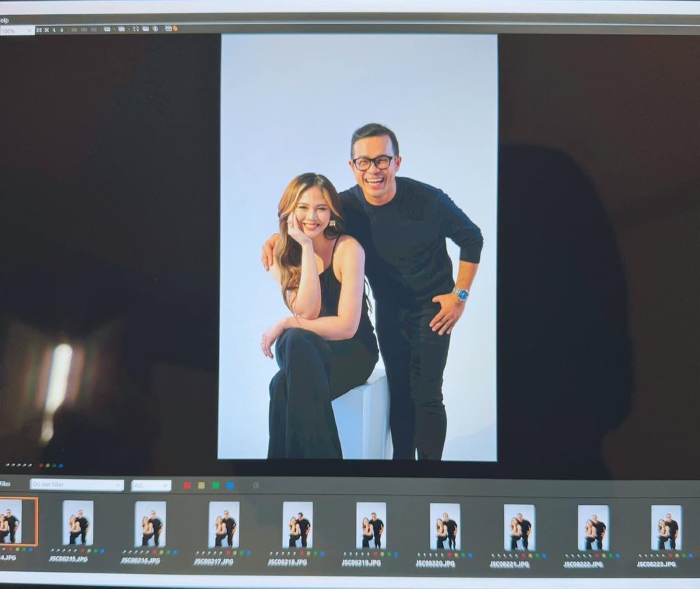Select the JSC08217.JPG thumbnail
This screenshot has width=700, height=589.
tap(224, 524)
